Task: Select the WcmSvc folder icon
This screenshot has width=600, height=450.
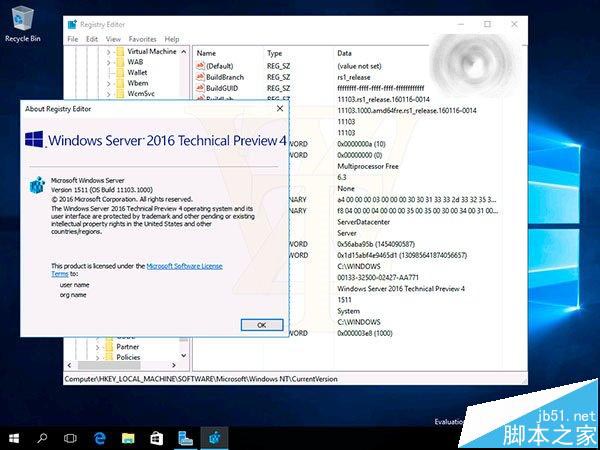Action: [x=120, y=93]
